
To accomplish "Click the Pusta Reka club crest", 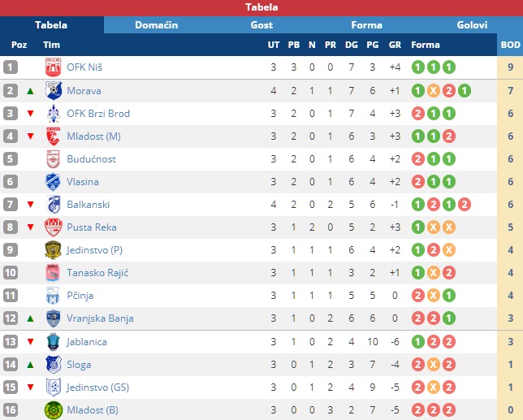I will point(53,227).
